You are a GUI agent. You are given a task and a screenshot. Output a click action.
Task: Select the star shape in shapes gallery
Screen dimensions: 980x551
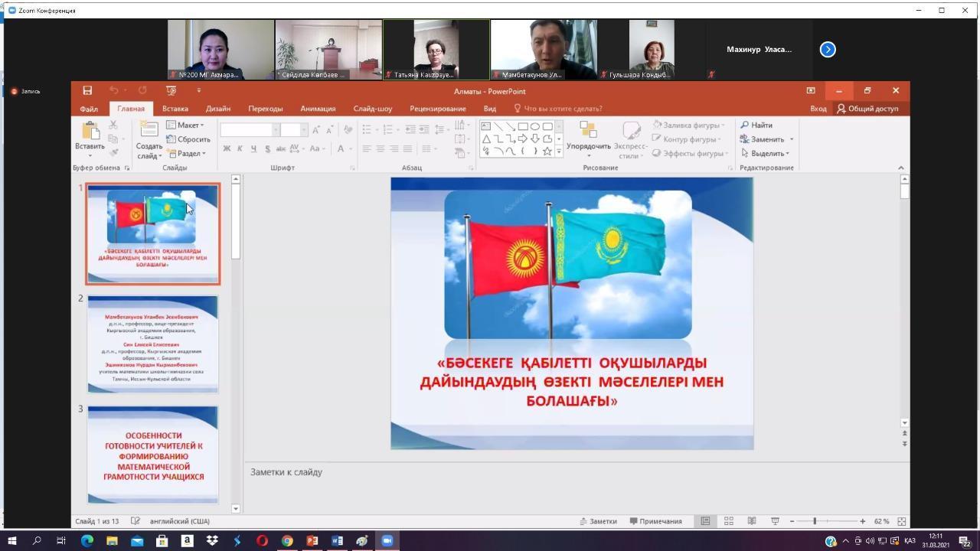point(547,152)
